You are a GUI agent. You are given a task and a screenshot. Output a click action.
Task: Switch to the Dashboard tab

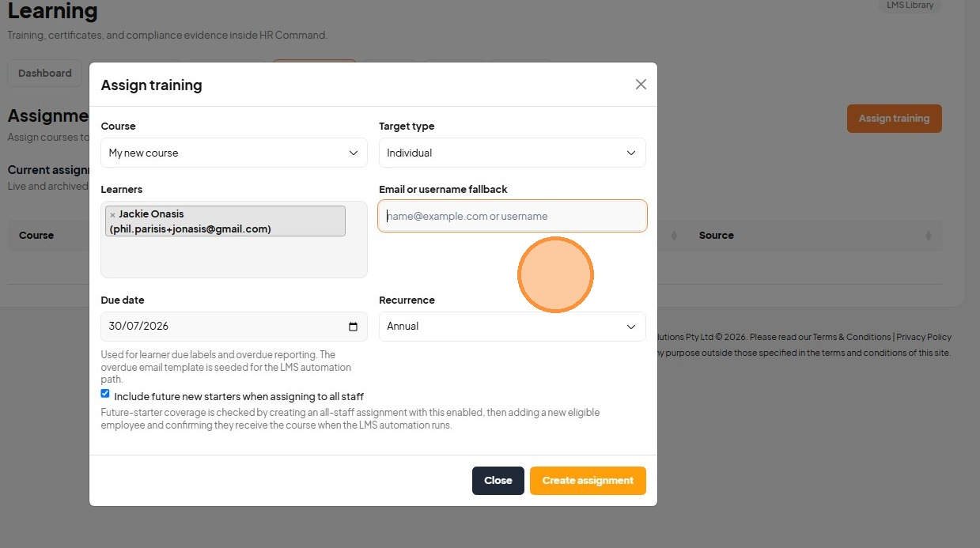pos(45,73)
